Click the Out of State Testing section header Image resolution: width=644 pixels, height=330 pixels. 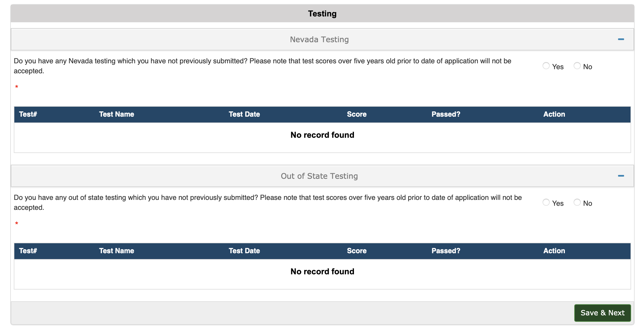click(x=319, y=176)
